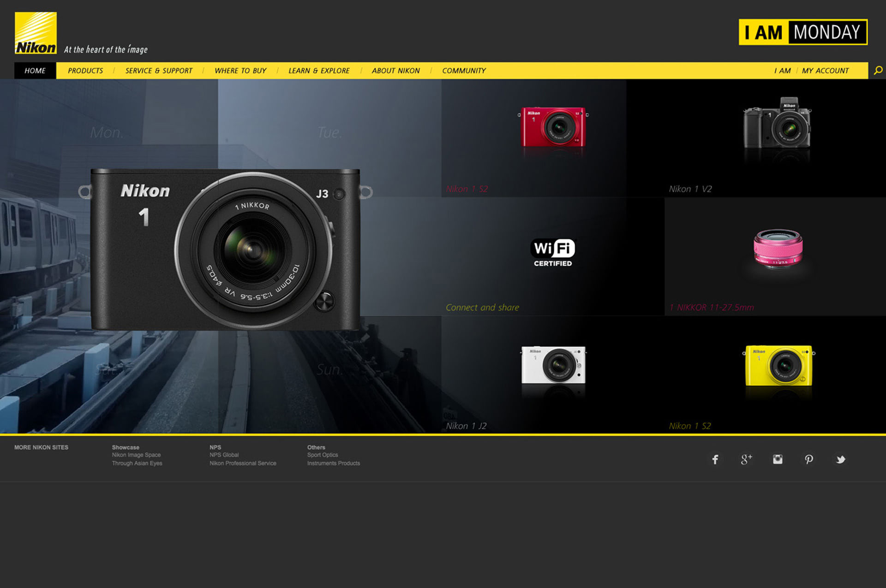This screenshot has width=886, height=588.
Task: Select the Tue. day tile
Action: [329, 138]
